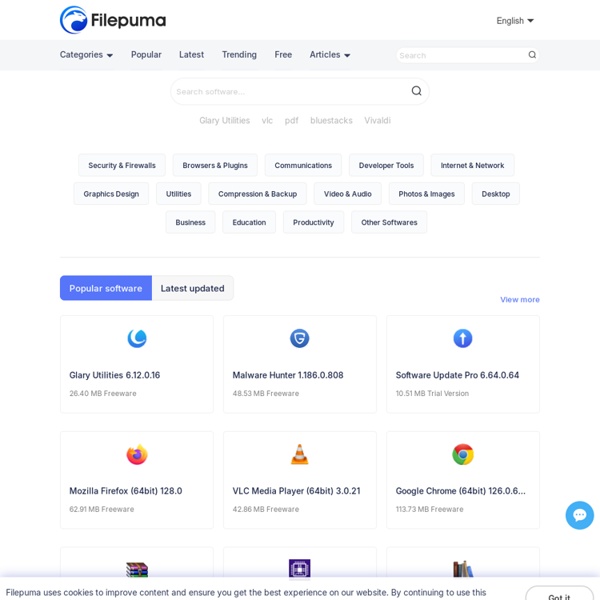The height and width of the screenshot is (600, 600).
Task: Switch to the Popular software tab
Action: [106, 288]
